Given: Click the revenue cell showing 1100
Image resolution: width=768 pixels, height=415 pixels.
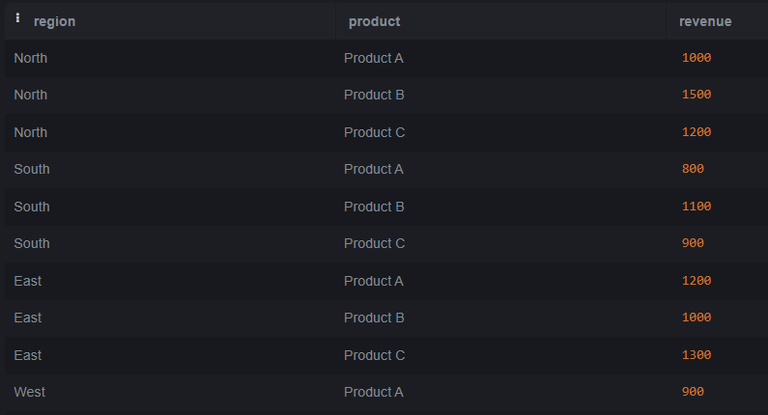Looking at the screenshot, I should click(x=696, y=207).
